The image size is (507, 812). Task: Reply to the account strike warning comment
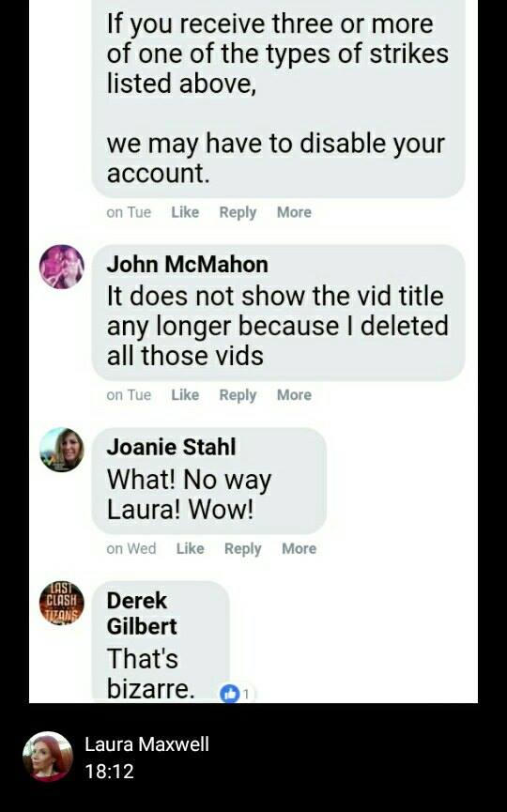[x=238, y=212]
